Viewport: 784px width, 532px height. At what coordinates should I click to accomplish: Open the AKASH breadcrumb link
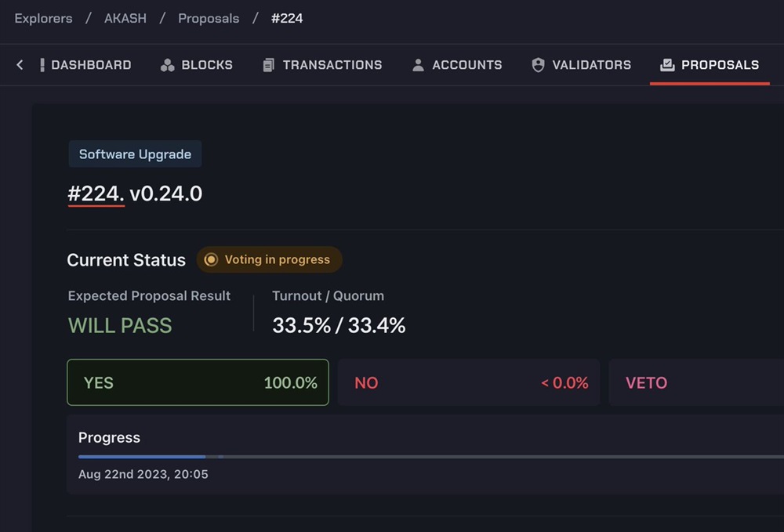pos(125,18)
